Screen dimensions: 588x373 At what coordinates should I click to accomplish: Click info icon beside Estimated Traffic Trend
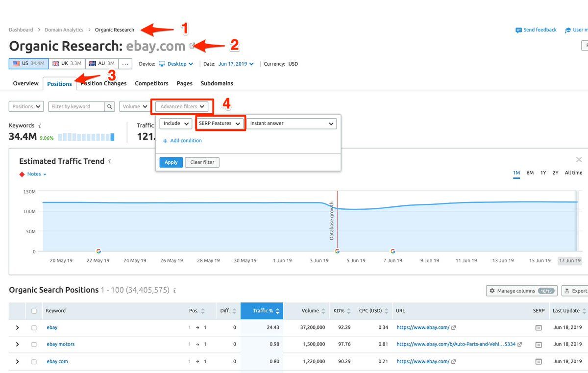click(x=110, y=161)
